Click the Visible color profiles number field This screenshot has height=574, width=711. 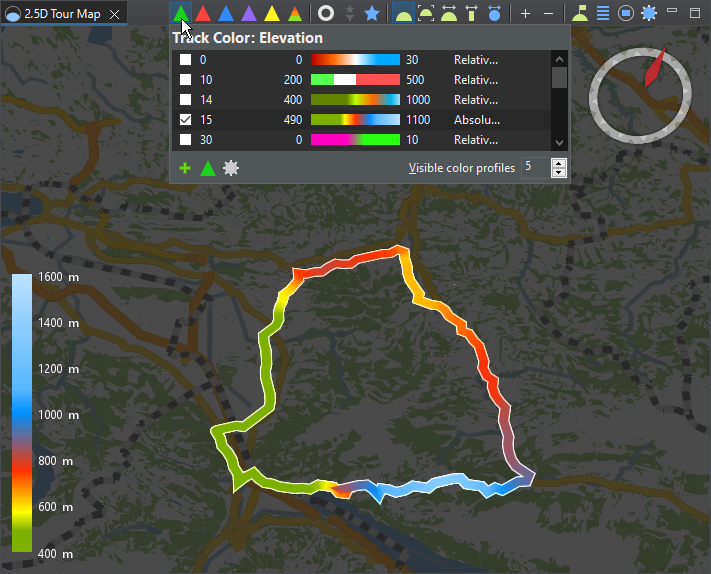[x=536, y=168]
